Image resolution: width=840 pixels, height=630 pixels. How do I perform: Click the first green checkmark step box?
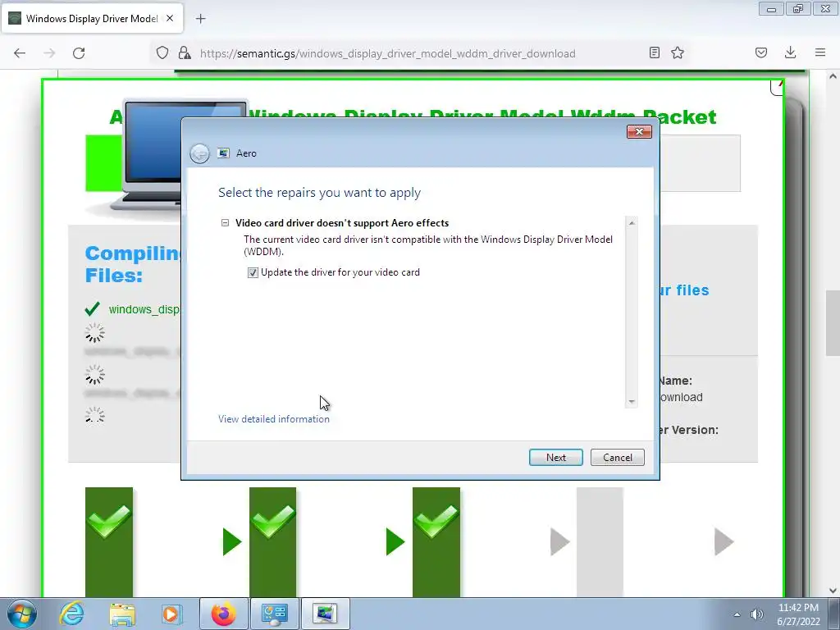(109, 541)
